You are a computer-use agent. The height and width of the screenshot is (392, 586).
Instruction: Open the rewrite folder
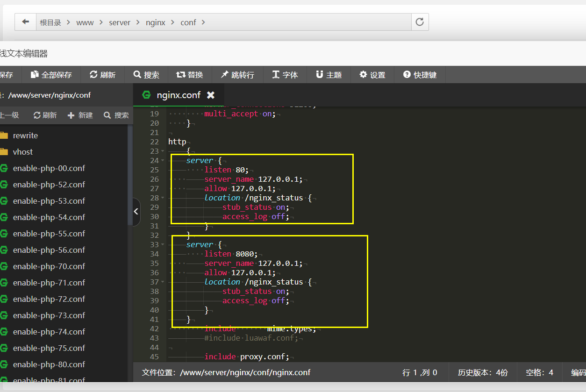[25, 135]
